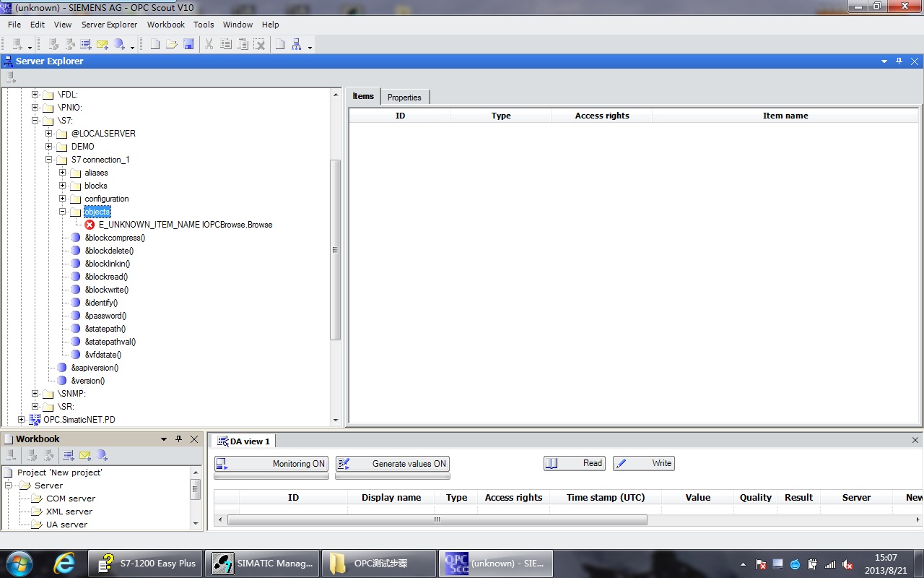Select the &identify() tree item

101,303
